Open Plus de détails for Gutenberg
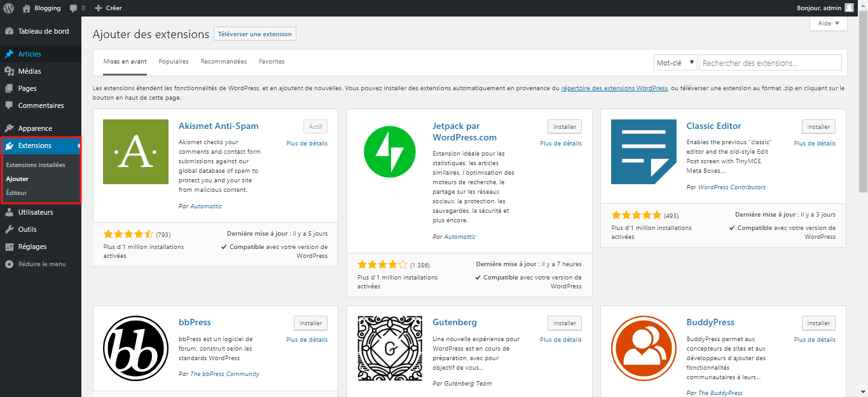Viewport: 868px width, 397px height. [561, 340]
